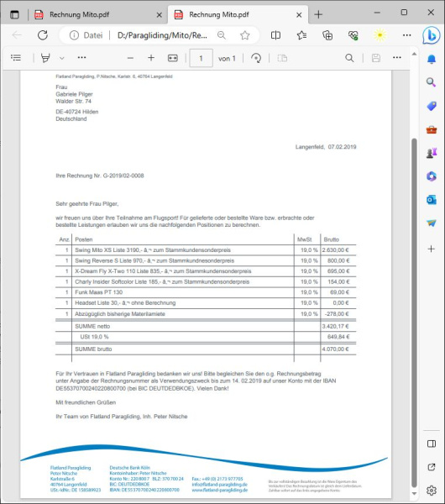Switch to the first Rechnung Mito.pdf tab
Viewport: 445px width, 504px height.
click(79, 14)
